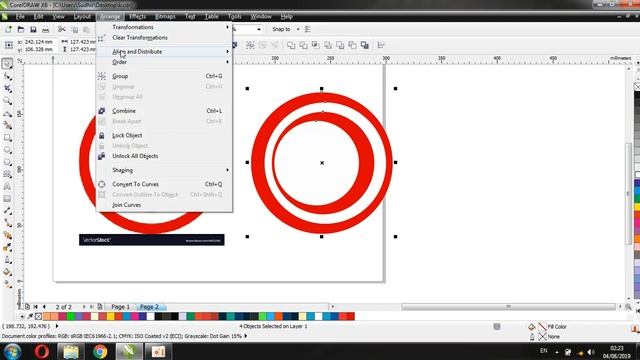640x360 pixels.
Task: Expand the color palette flyout arrow
Action: [22, 316]
